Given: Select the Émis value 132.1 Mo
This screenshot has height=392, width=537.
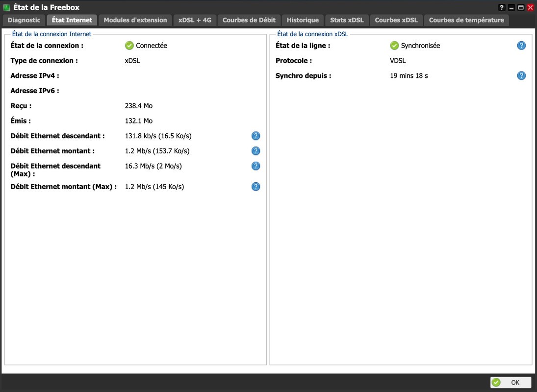Looking at the screenshot, I should pos(139,121).
